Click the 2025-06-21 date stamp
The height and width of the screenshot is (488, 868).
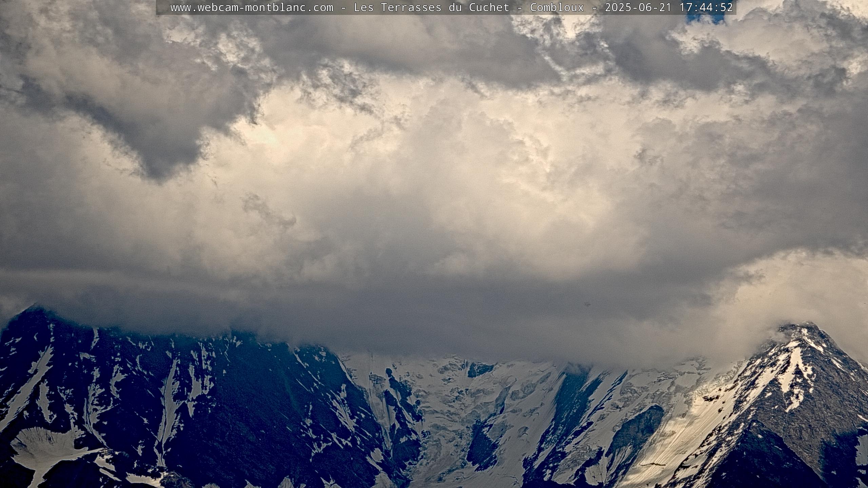(638, 7)
